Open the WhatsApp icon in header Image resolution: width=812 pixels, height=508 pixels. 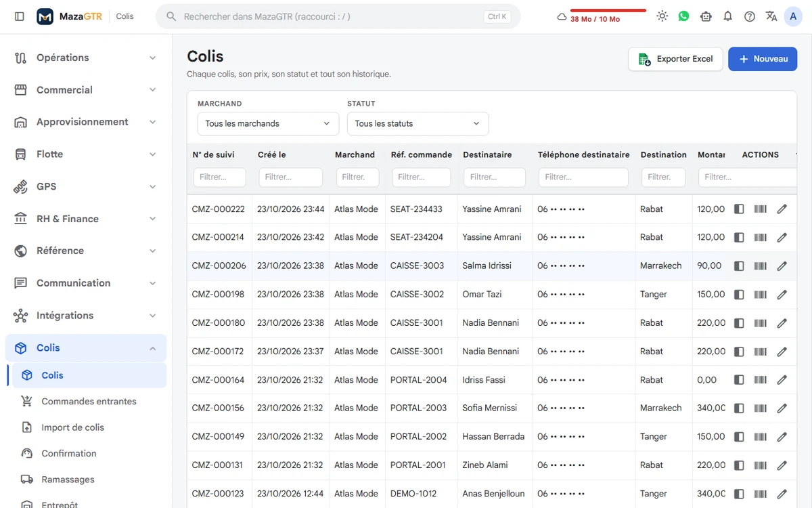683,16
